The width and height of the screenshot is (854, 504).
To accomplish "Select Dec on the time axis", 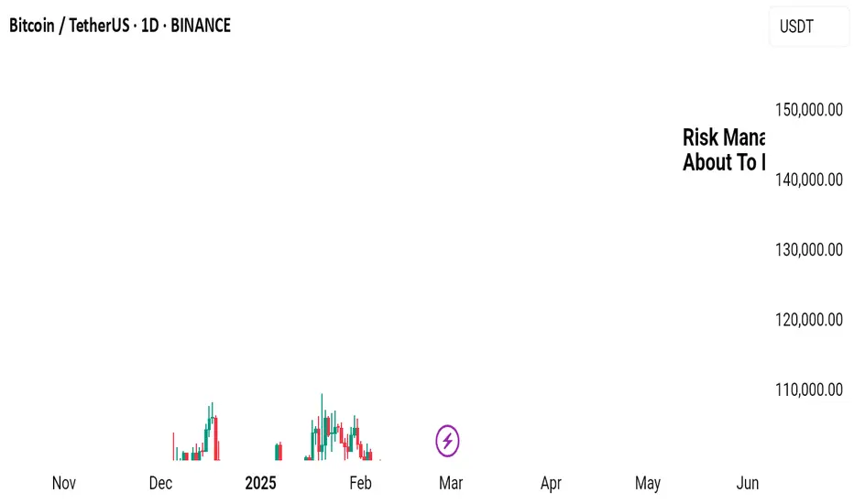I will point(160,483).
